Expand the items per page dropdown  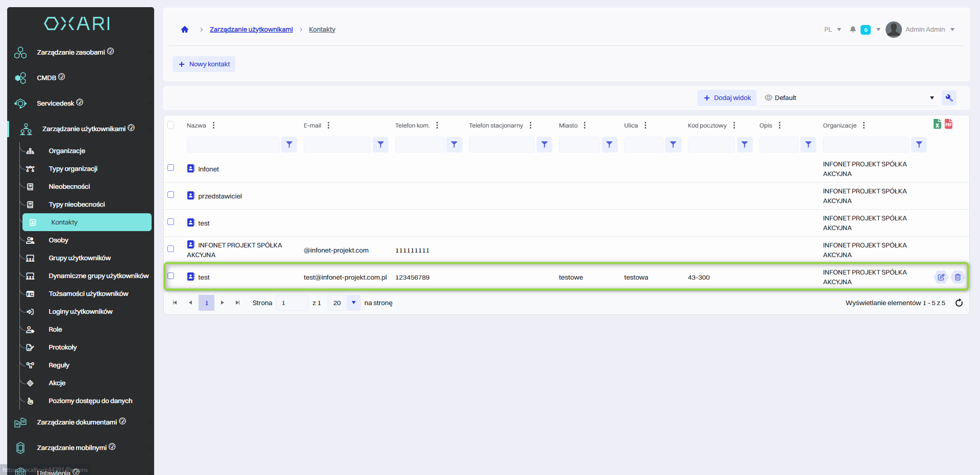pos(353,303)
